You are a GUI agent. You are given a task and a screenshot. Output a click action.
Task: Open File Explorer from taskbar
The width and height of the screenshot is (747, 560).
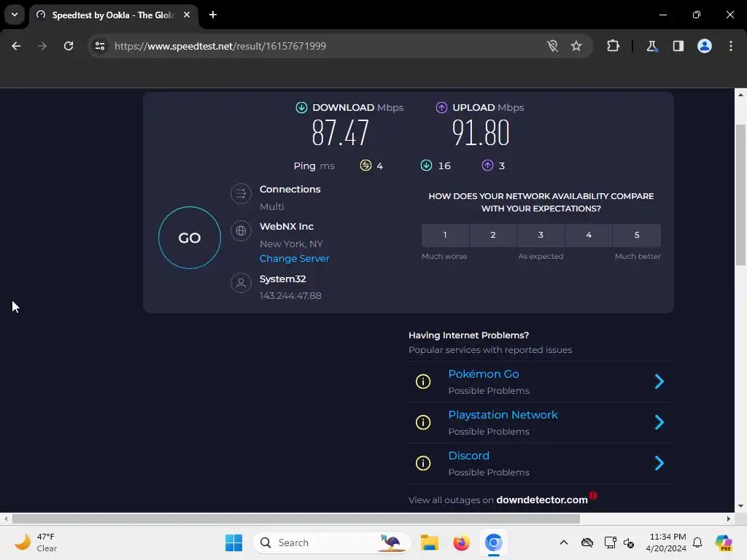(x=429, y=542)
